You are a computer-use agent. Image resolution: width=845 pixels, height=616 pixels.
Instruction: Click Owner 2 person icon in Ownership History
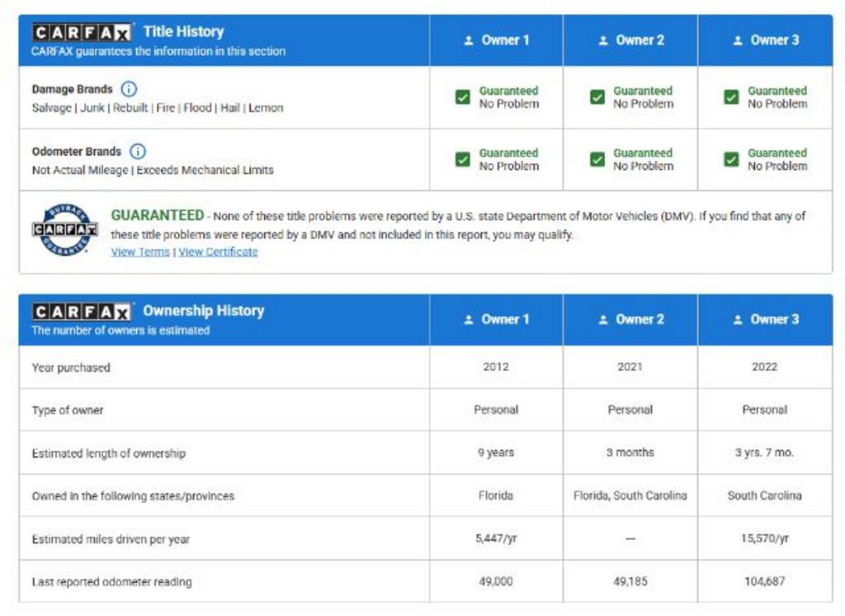pos(603,319)
